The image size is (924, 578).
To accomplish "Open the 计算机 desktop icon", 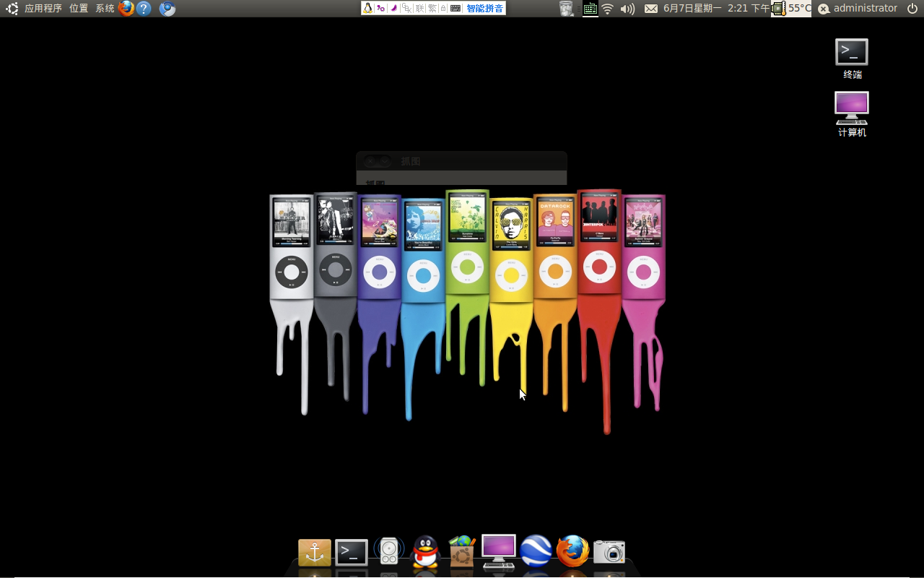I will pyautogui.click(x=852, y=114).
